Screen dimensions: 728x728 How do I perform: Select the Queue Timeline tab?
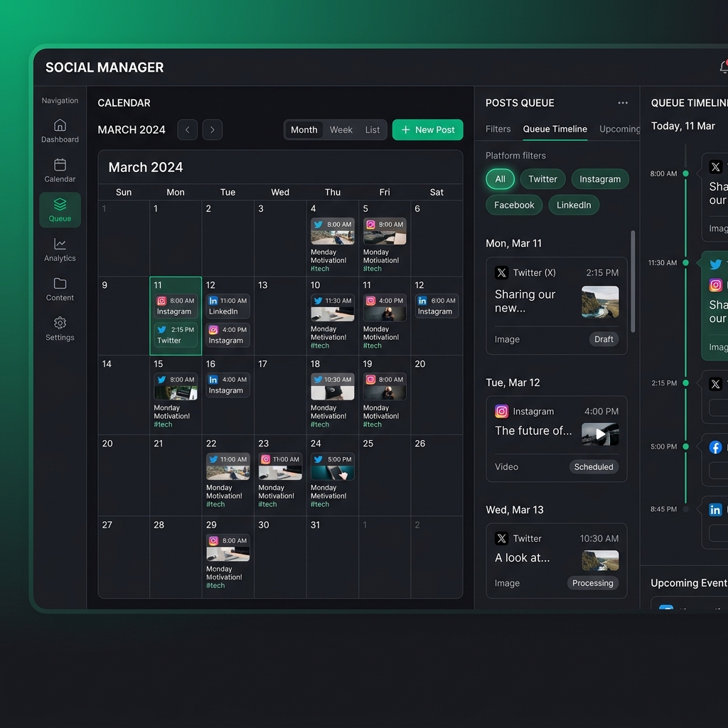click(555, 129)
